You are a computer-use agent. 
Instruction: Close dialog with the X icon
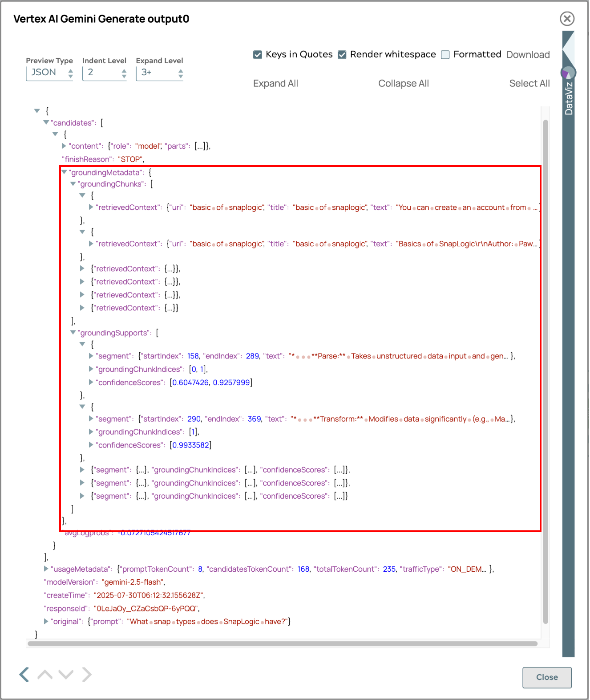[x=567, y=19]
